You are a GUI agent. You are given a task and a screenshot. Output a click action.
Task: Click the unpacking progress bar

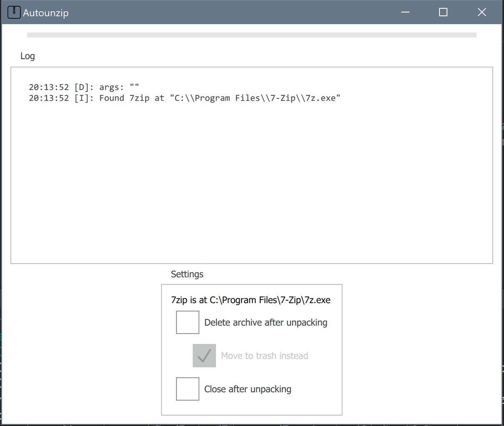(x=252, y=35)
